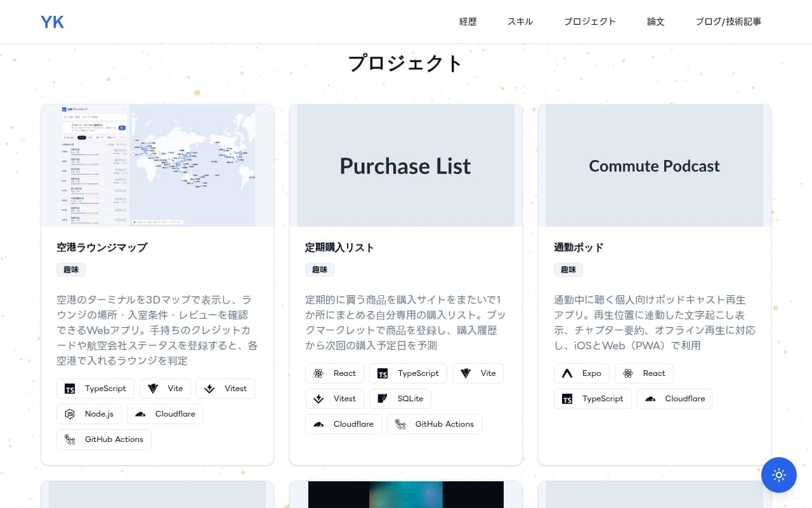Image resolution: width=812 pixels, height=508 pixels.
Task: Click the 趣味 tag on 定期購入リスト card
Action: 320,270
